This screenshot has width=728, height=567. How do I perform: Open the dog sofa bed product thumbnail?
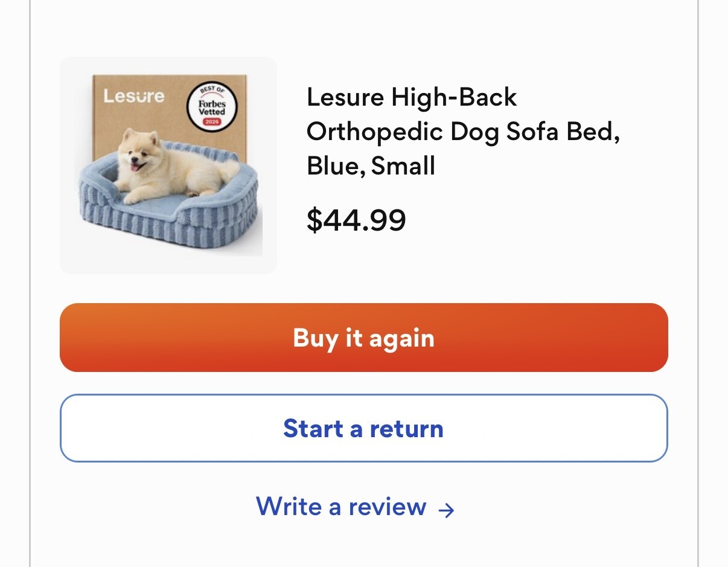pyautogui.click(x=168, y=165)
